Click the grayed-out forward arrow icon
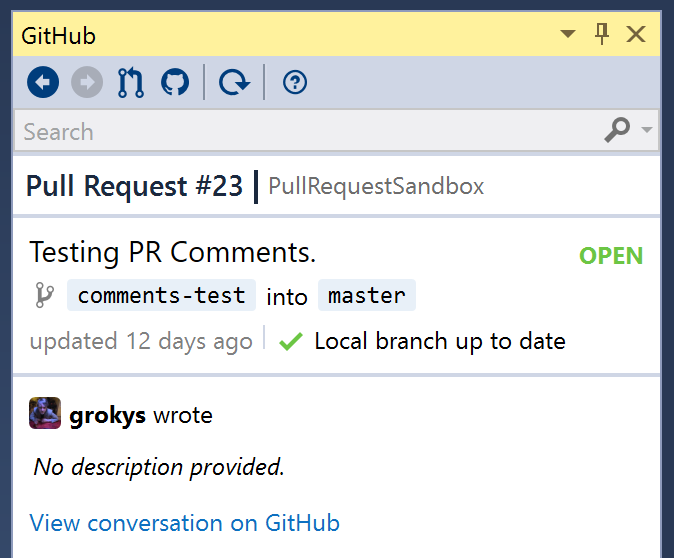This screenshot has height=558, width=674. 87,82
